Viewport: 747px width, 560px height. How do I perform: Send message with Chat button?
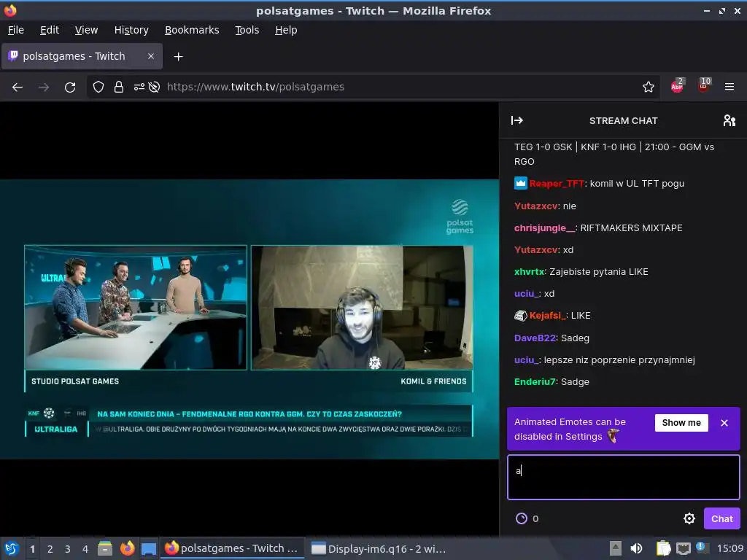tap(721, 518)
